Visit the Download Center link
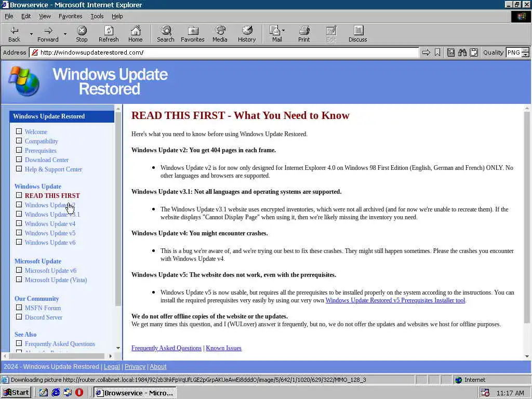Image resolution: width=532 pixels, height=399 pixels. point(46,160)
